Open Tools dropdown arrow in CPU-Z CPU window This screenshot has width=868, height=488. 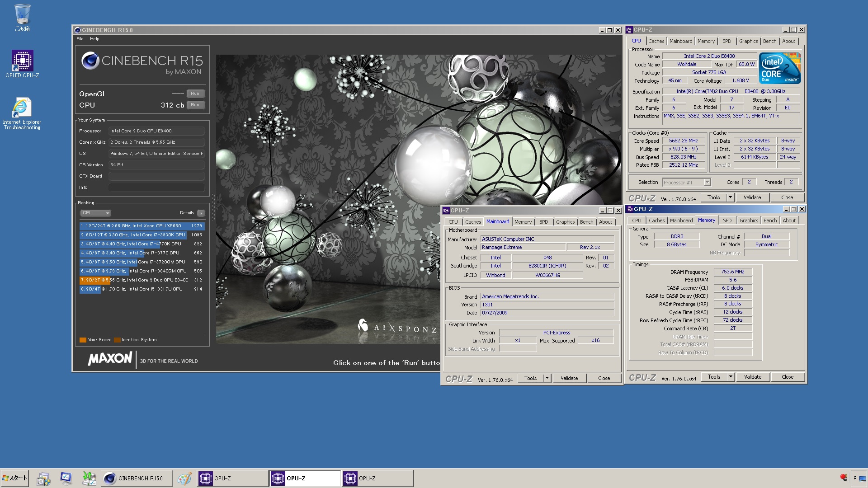point(730,197)
